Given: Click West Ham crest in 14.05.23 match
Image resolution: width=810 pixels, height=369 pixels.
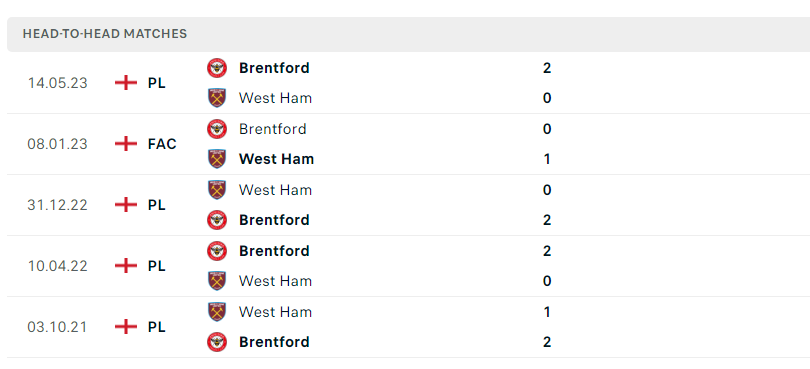Looking at the screenshot, I should pos(217,98).
